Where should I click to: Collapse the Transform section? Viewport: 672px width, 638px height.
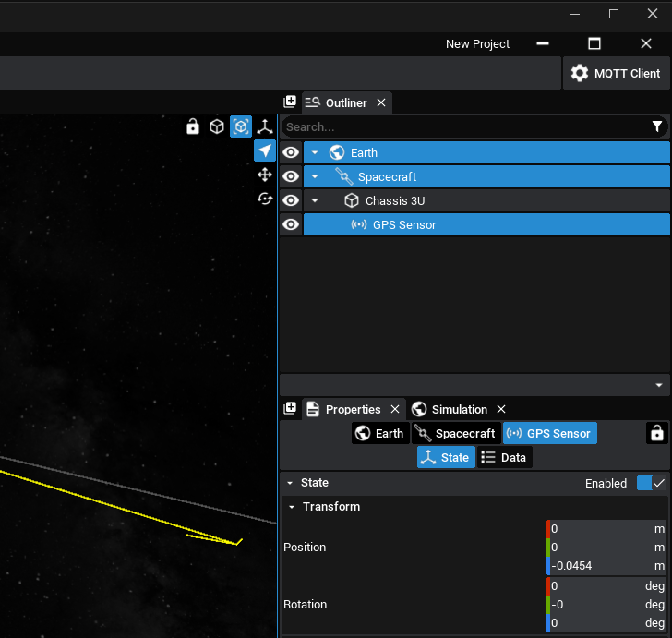point(291,507)
